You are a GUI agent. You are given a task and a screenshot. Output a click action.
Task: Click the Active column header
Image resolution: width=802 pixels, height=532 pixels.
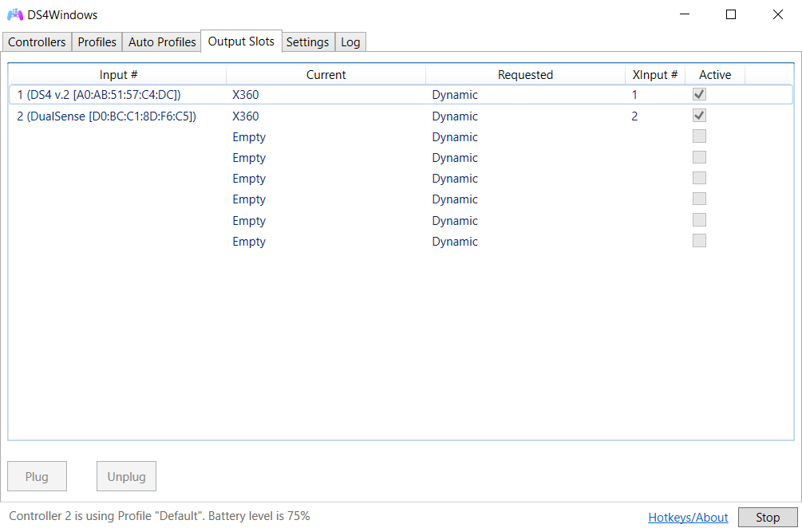(x=715, y=75)
